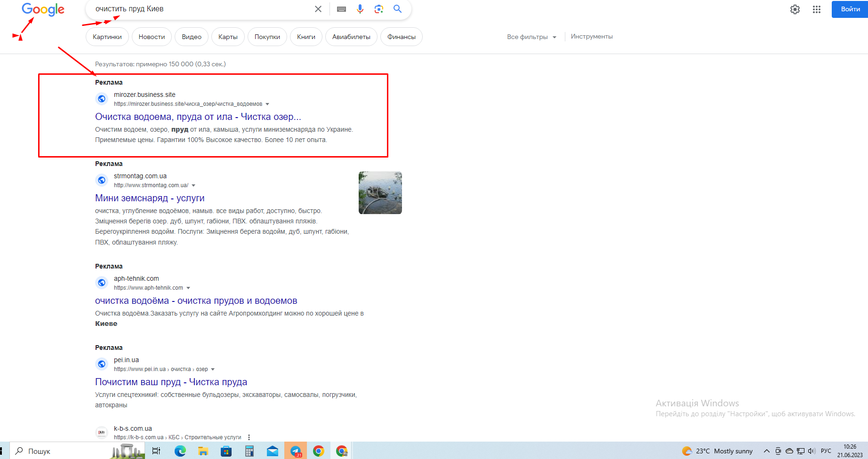The image size is (868, 459).
Task: Go to Google home via the logo
Action: (x=43, y=9)
